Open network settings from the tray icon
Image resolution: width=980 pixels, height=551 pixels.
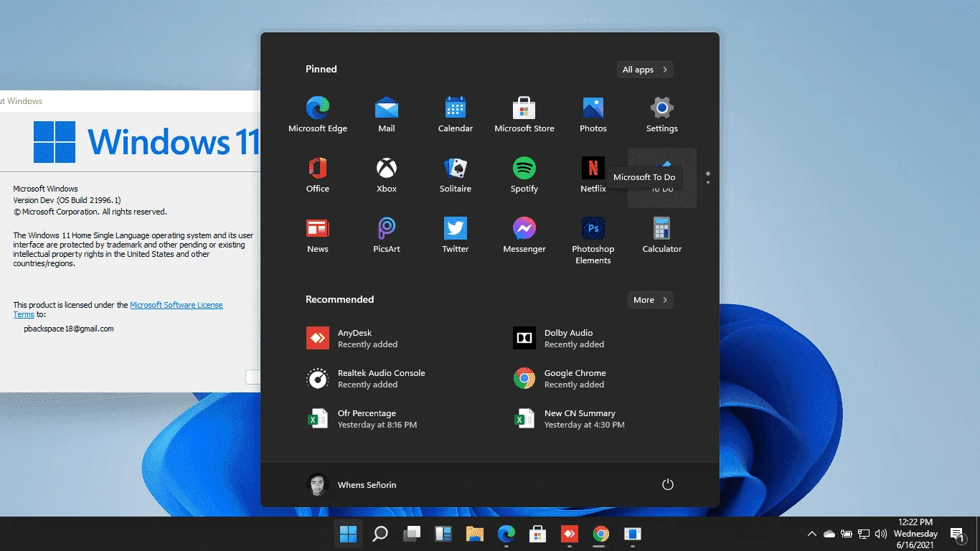tap(864, 534)
